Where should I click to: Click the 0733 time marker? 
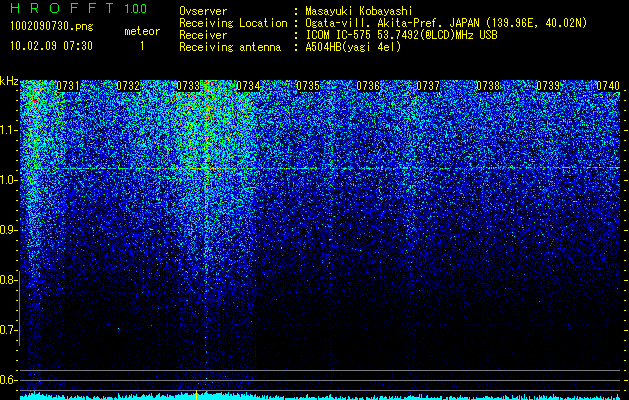(x=188, y=86)
